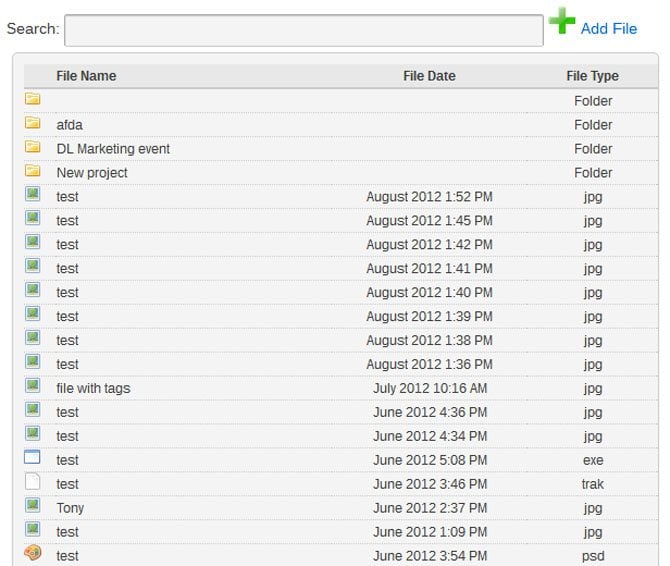Image resolution: width=670 pixels, height=566 pixels.
Task: Open the New project folder
Action: point(92,173)
